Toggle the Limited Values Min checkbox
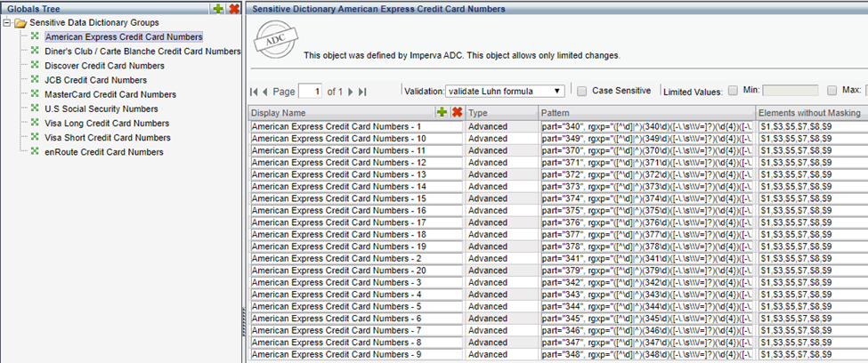 [x=733, y=91]
